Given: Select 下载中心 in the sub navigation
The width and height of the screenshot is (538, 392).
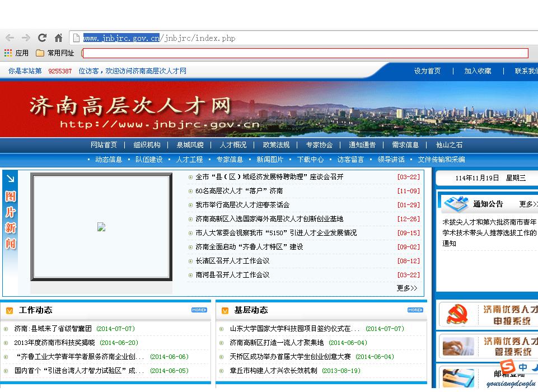Looking at the screenshot, I should click(x=310, y=159).
